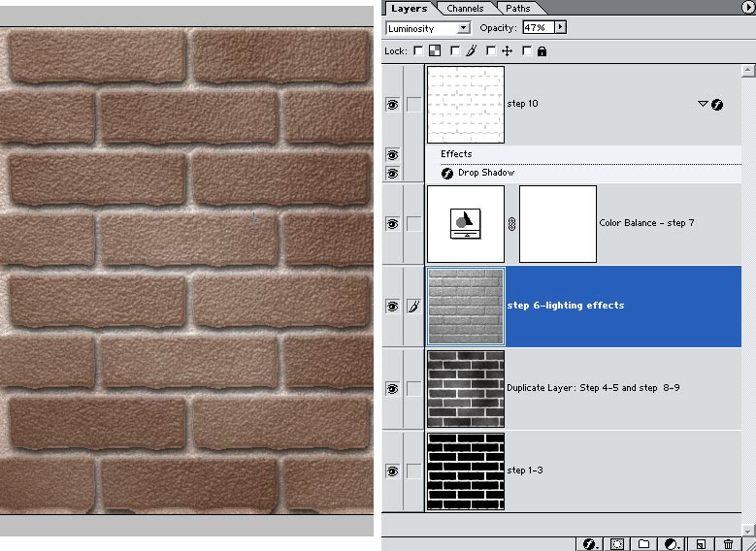Hide the Color Balance - step 7 layer

point(392,224)
